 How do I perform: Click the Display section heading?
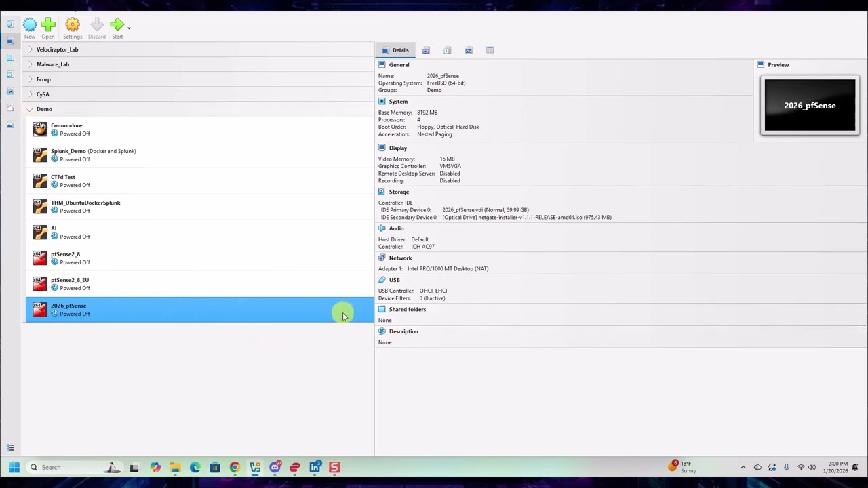(x=398, y=148)
